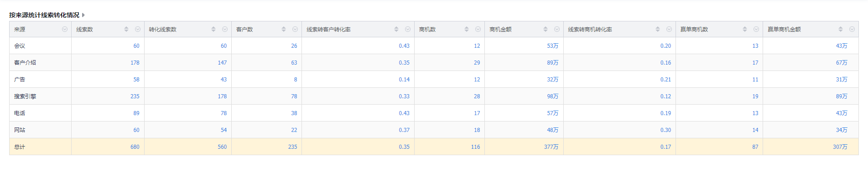Image resolution: width=868 pixels, height=172 pixels.
Task: Open 来源 column dropdown menu
Action: (65, 29)
